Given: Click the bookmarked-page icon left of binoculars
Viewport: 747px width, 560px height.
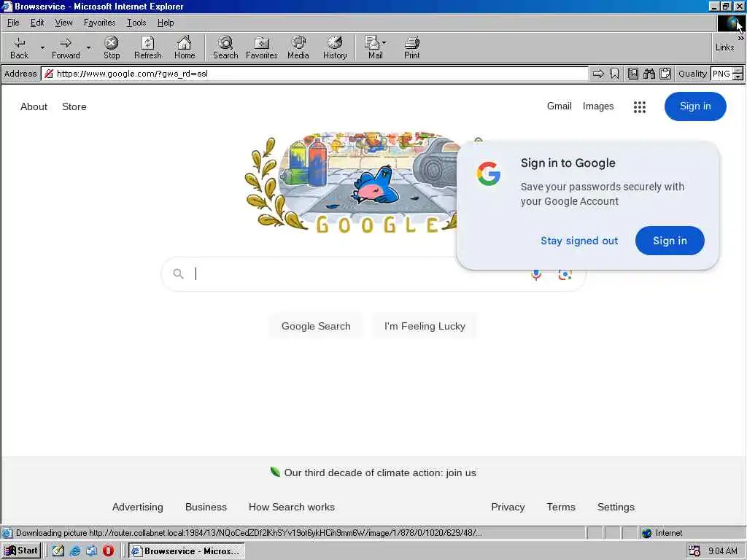Looking at the screenshot, I should [633, 74].
